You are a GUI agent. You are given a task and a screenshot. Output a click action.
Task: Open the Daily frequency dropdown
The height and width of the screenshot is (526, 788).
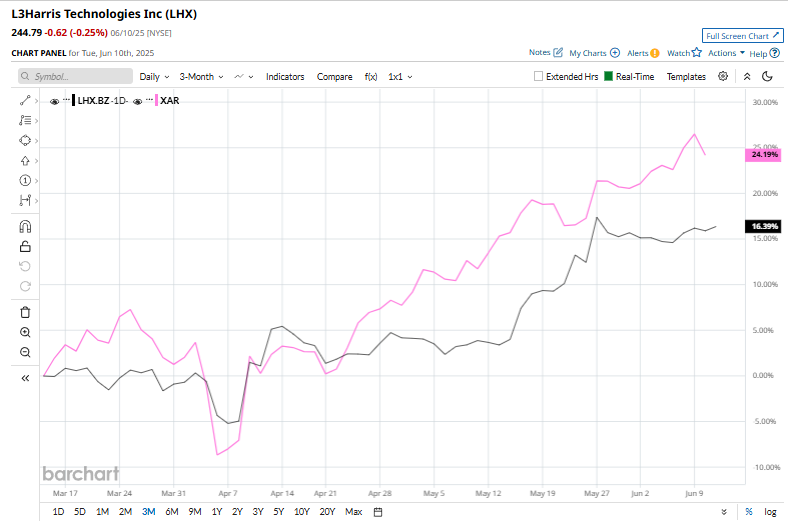tap(153, 76)
